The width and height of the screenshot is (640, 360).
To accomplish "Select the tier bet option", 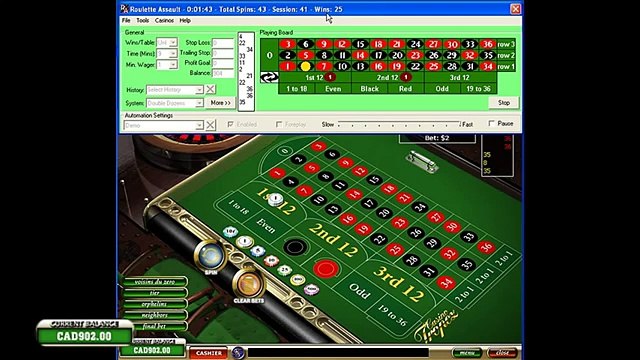I will tap(155, 293).
